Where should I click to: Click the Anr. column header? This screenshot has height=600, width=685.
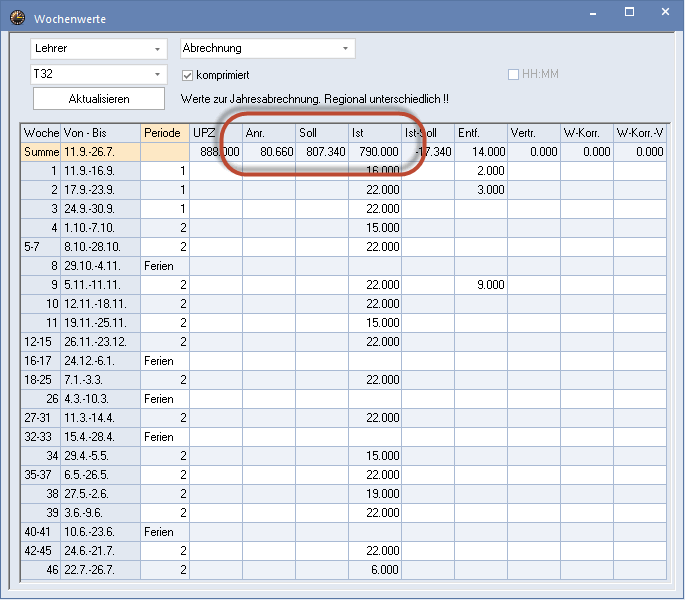[x=269, y=133]
